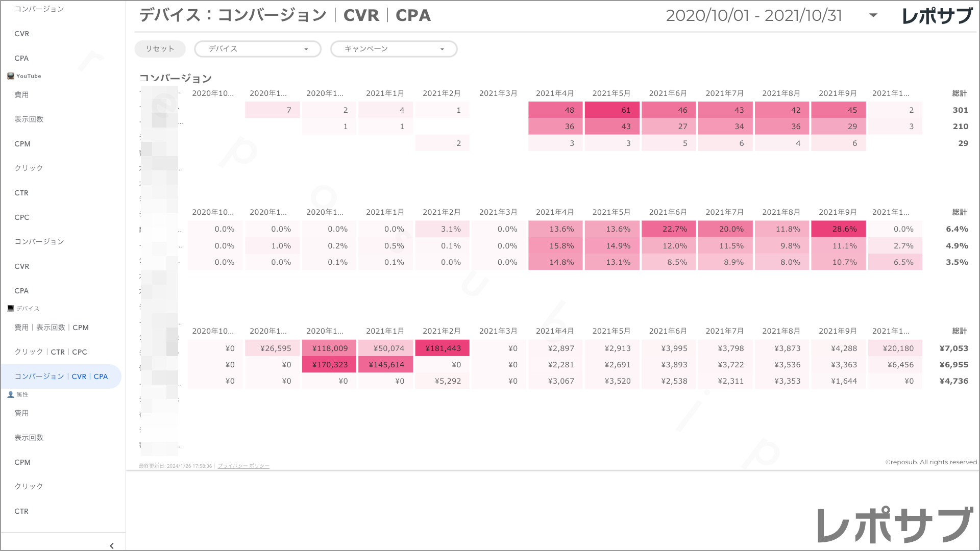Click the ¥181,443 CPA cell
The height and width of the screenshot is (551, 980).
443,348
